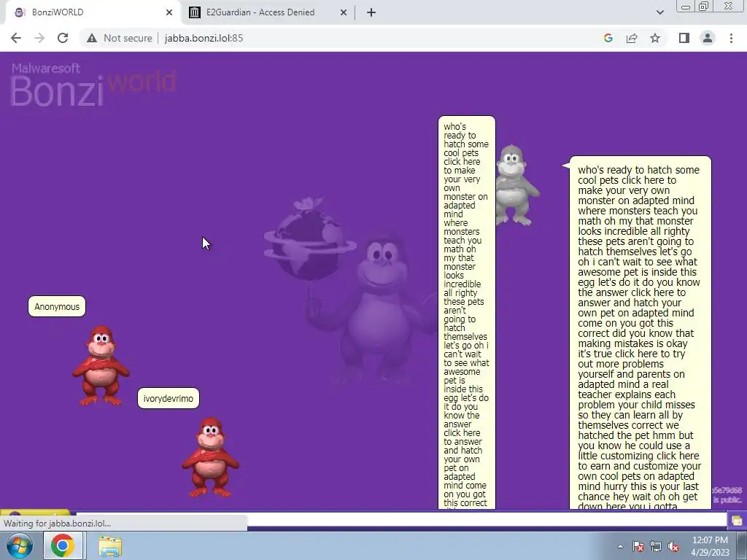Screen dimensions: 747x560
Task: Expand the tab search chevron
Action: coord(659,12)
